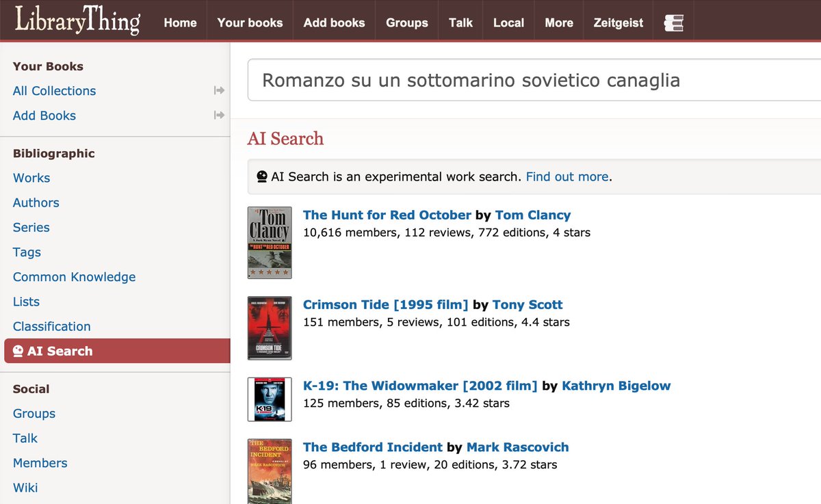Open K-19: The Widowmaker cover thumbnail
This screenshot has height=504, width=821.
click(x=270, y=399)
